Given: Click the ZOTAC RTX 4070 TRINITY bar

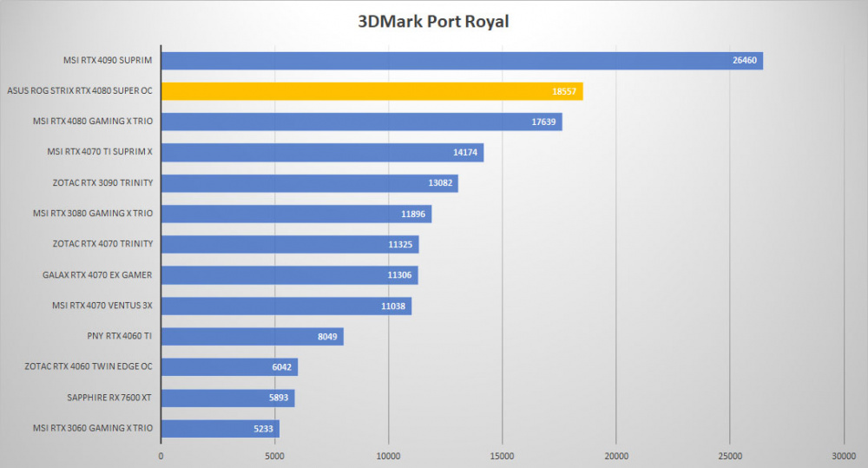Looking at the screenshot, I should point(290,244).
